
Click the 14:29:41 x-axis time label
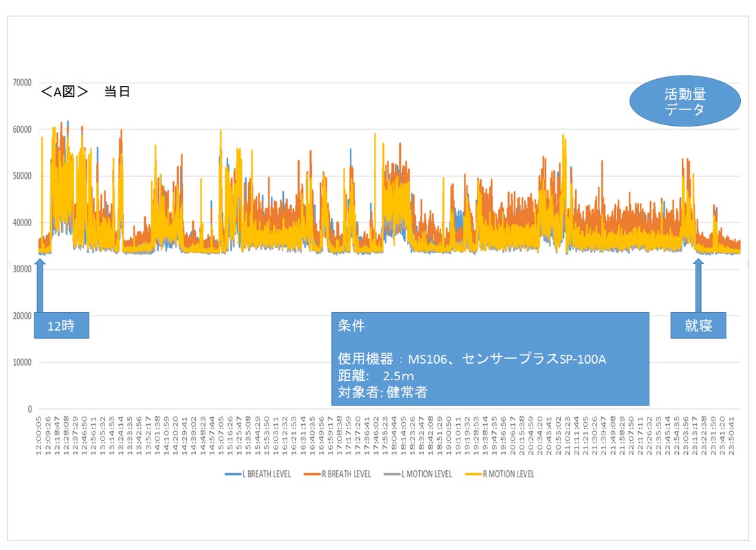click(184, 436)
